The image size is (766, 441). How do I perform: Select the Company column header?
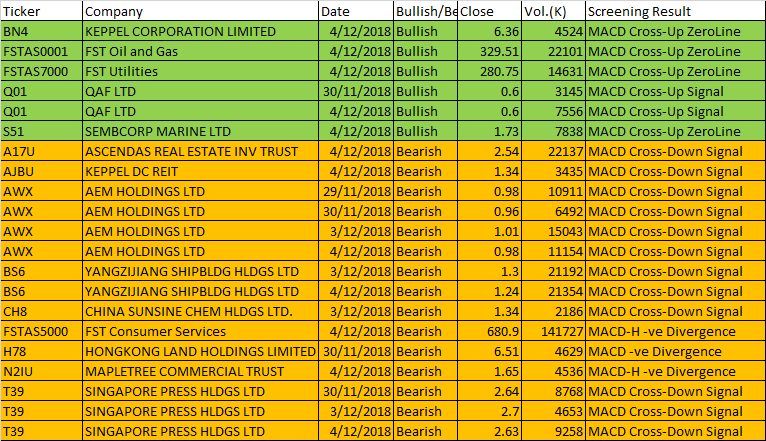pyautogui.click(x=200, y=11)
